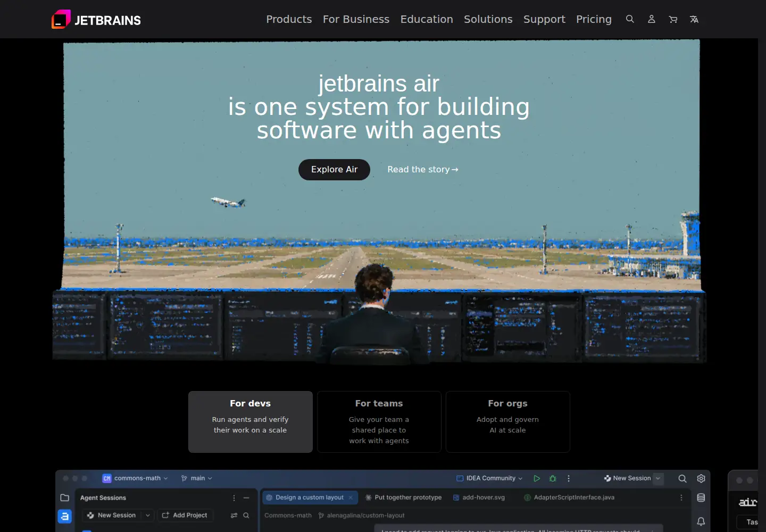
Task: Close the Design a custom layout tab
Action: (x=351, y=497)
